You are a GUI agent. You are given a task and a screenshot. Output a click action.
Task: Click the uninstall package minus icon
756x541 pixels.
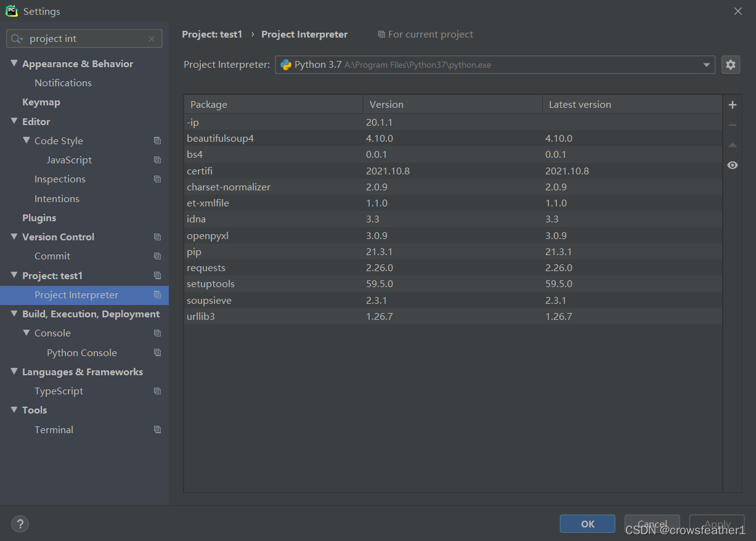[733, 125]
